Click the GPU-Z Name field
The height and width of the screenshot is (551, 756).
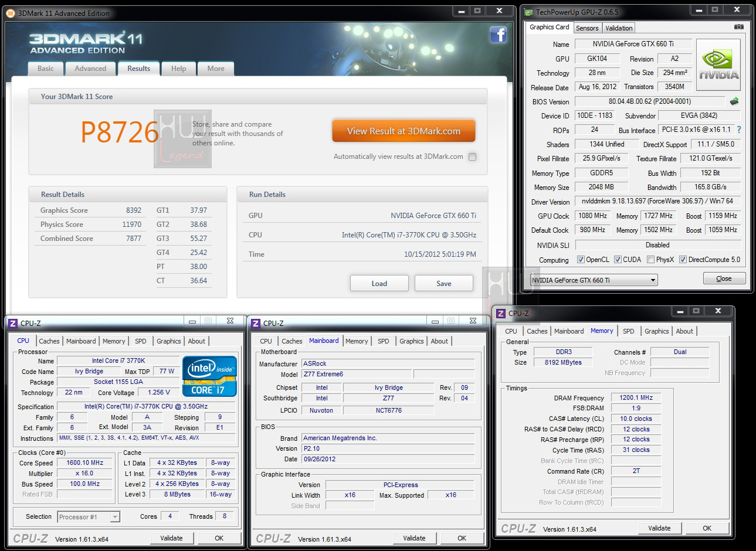click(x=633, y=44)
